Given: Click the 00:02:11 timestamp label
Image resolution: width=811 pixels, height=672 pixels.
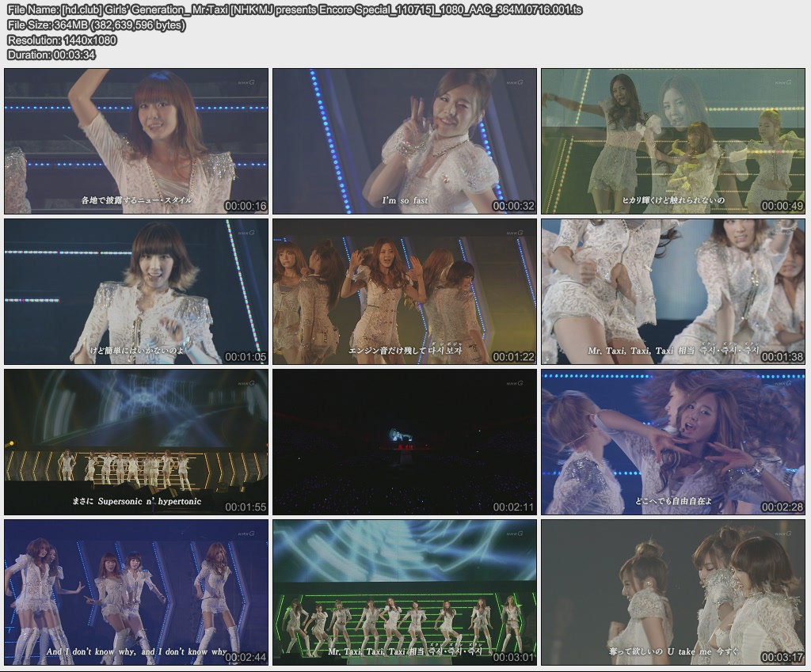Looking at the screenshot, I should [x=513, y=507].
